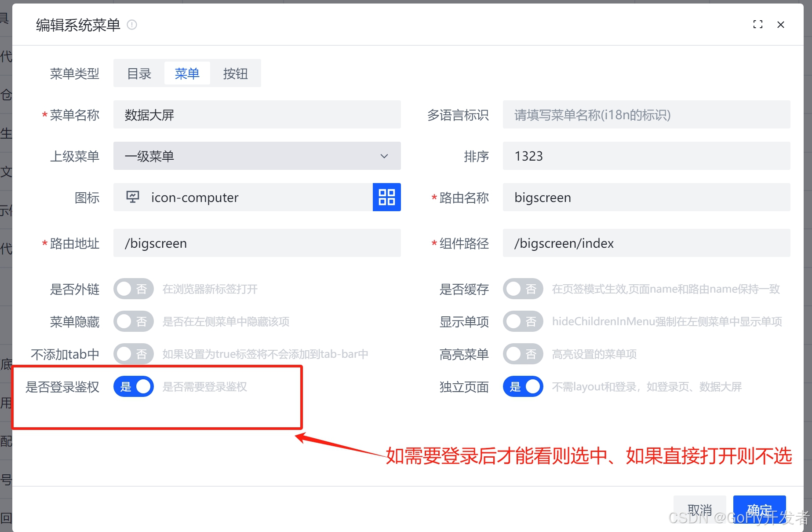Click the 取消 cancel button
The width and height of the screenshot is (812, 532).
tap(700, 510)
